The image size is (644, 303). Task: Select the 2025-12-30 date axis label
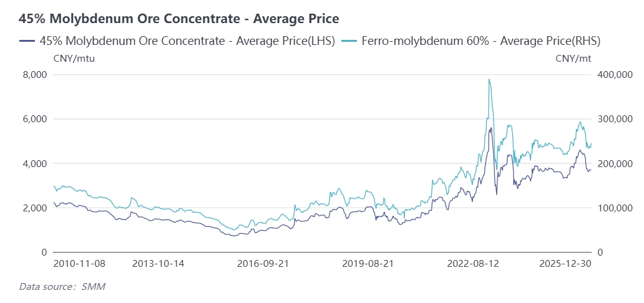566,264
